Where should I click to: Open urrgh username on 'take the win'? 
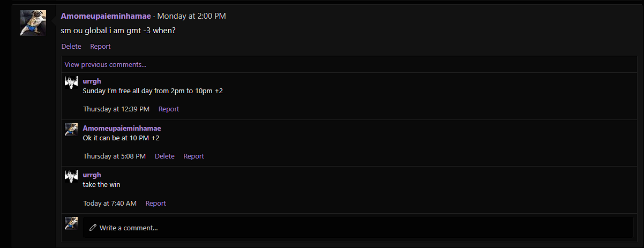[x=92, y=175]
